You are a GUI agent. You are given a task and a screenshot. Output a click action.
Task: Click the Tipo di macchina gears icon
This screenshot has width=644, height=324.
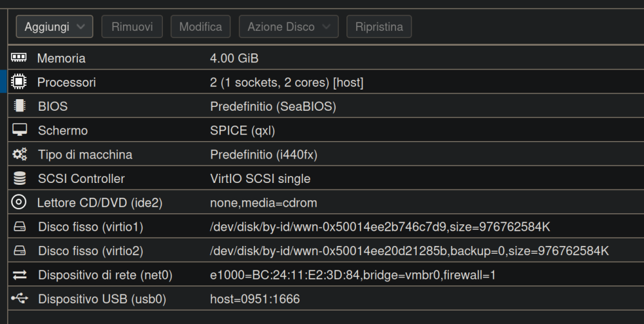click(20, 154)
